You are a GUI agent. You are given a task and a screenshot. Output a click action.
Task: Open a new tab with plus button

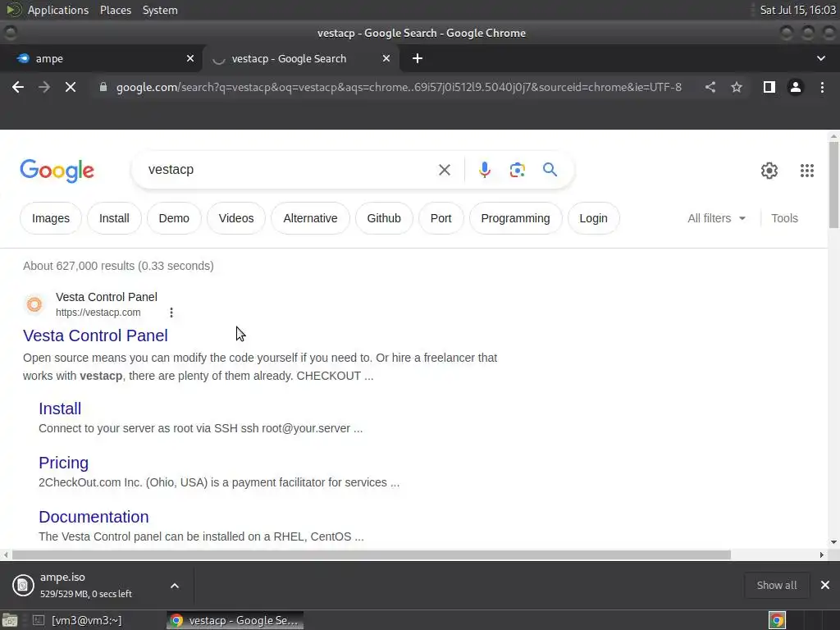418,58
